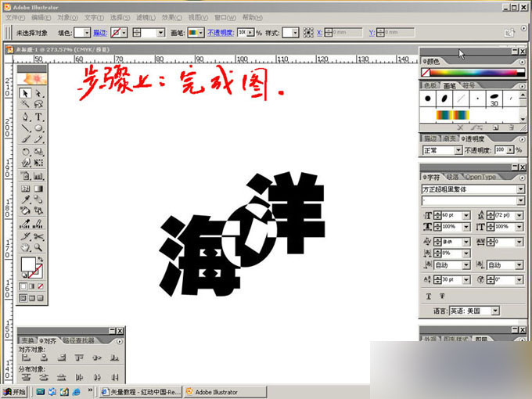Image resolution: width=532 pixels, height=399 pixels.
Task: Set paint mode to Gradient in toolbox
Action: [32, 286]
